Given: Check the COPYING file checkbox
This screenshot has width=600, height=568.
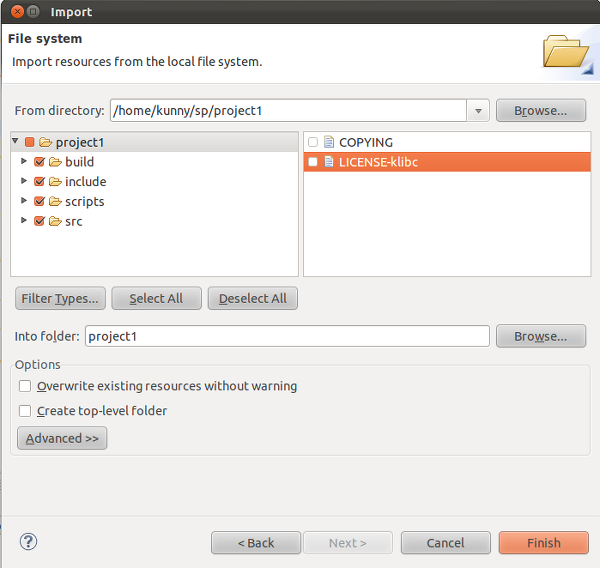Looking at the screenshot, I should tap(313, 142).
